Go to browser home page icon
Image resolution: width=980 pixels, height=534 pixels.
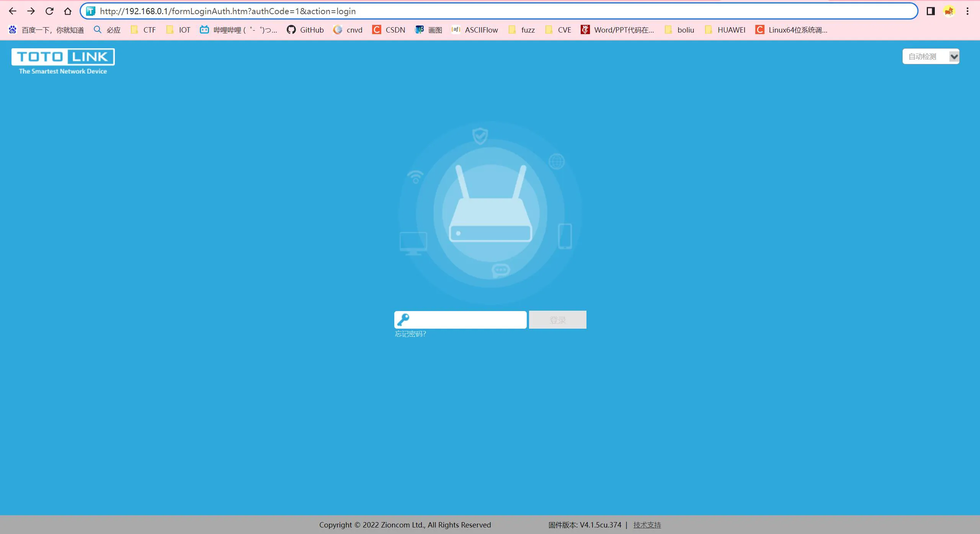[x=68, y=11]
